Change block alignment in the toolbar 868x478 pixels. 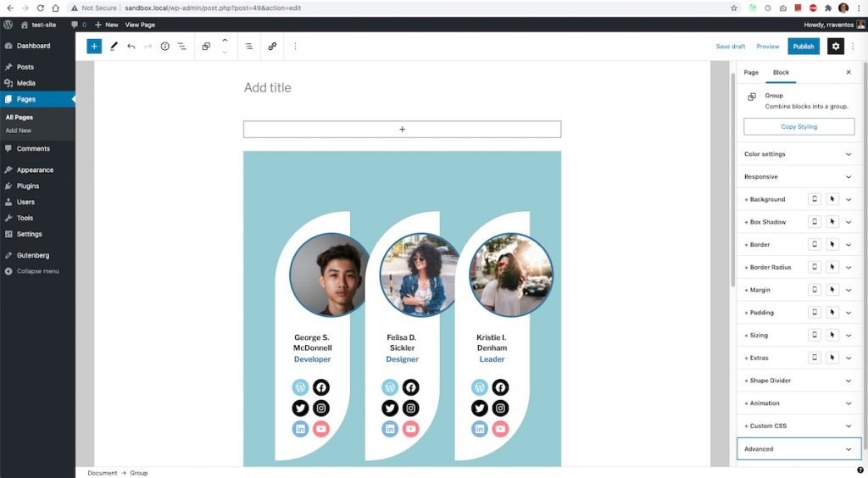(x=249, y=47)
